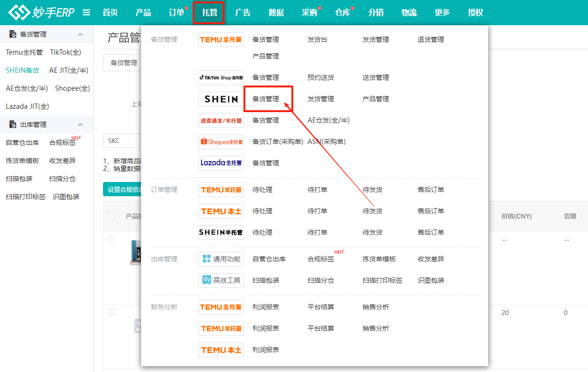This screenshot has height=372, width=588.
Task: Open the SKC search type dropdown
Action: 122,141
